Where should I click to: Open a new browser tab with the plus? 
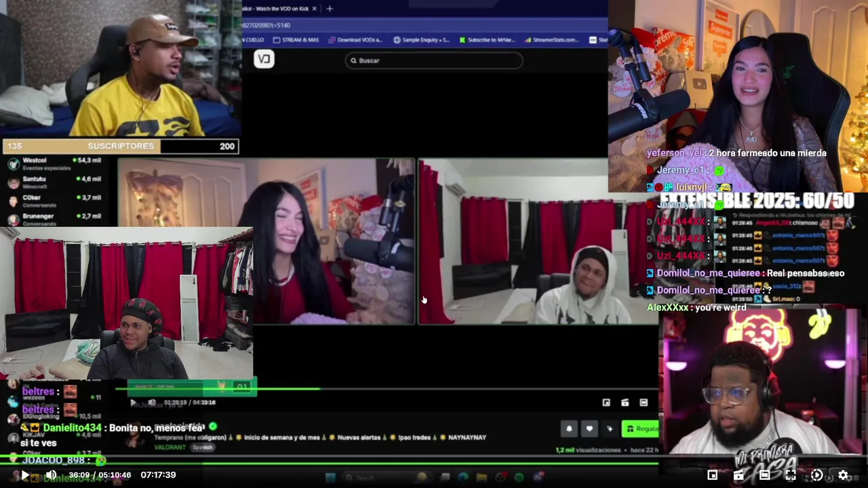[330, 9]
